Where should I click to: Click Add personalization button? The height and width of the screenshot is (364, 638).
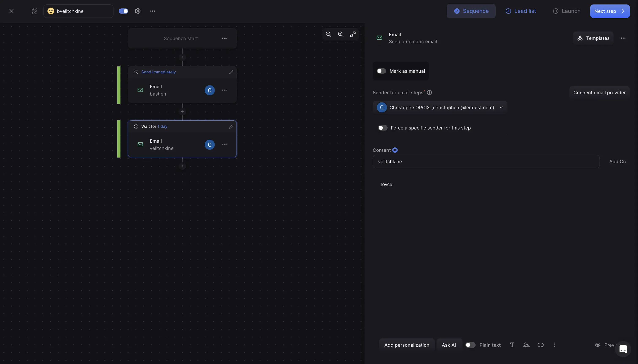[x=407, y=345]
